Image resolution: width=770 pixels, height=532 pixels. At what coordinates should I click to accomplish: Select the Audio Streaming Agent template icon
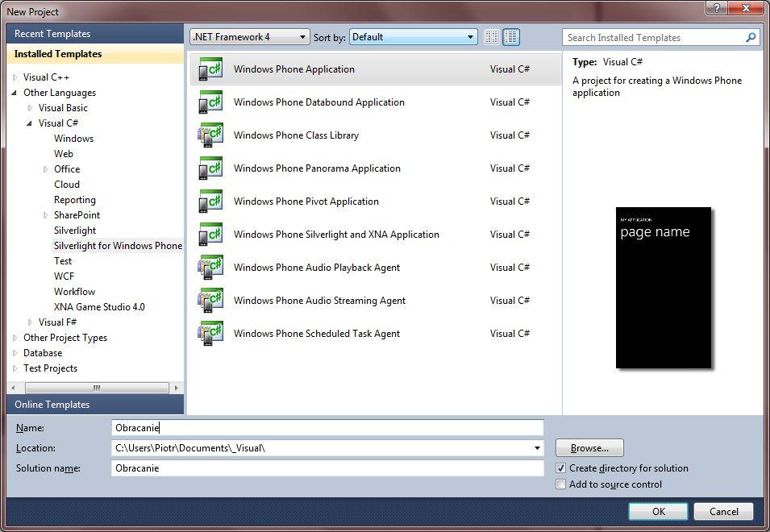pyautogui.click(x=210, y=301)
